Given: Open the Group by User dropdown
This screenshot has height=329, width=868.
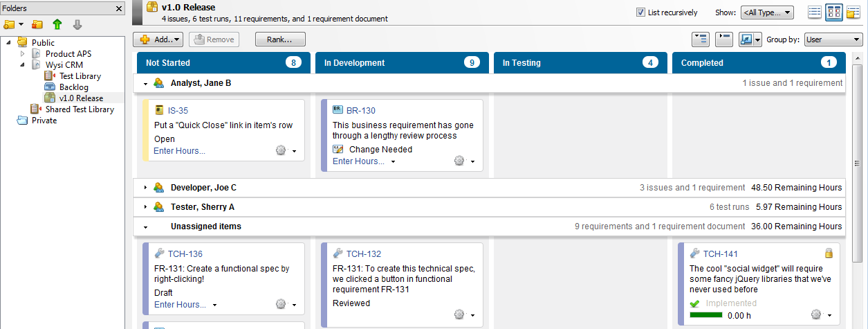Looking at the screenshot, I should pos(833,39).
